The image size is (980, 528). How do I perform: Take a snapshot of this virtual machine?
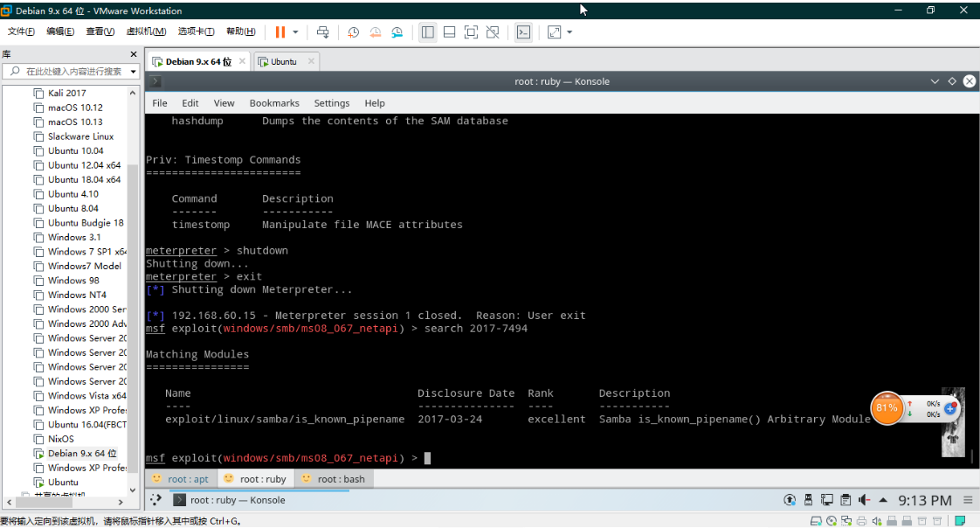353,31
